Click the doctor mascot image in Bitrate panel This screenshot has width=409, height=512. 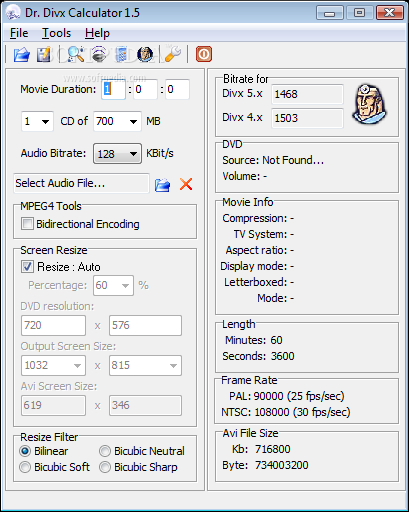click(x=370, y=104)
